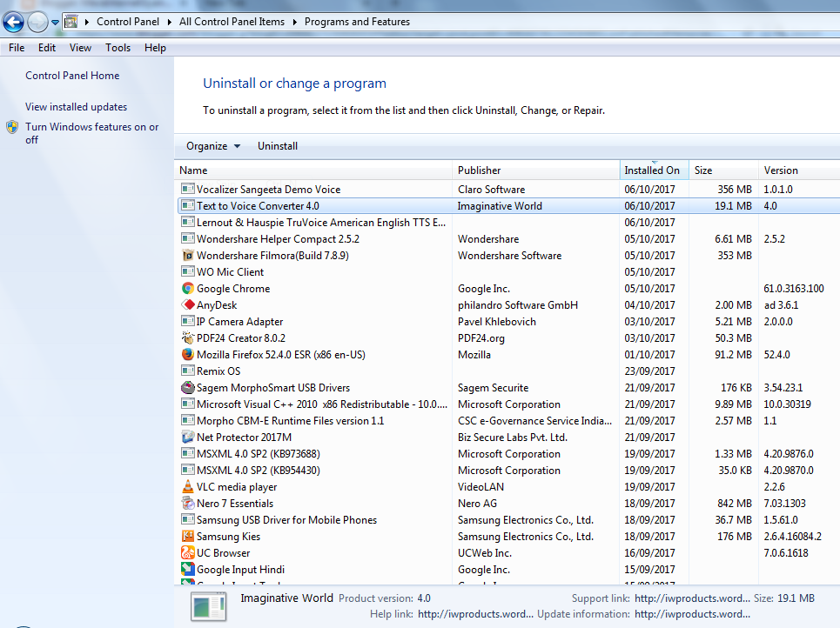Click the Windows features shield icon
840x628 pixels.
click(12, 127)
